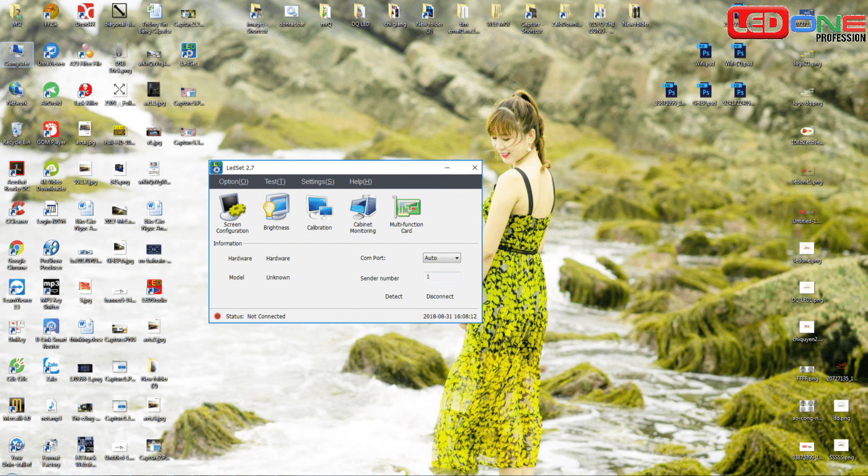Select the DQ LED folder on desktop
868x476 pixels.
[x=359, y=16]
